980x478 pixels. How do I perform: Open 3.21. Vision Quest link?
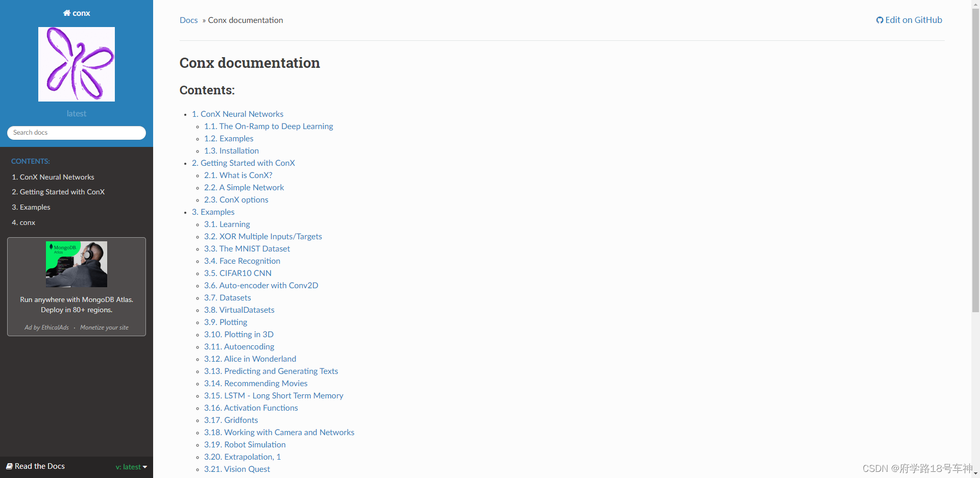[x=237, y=469]
